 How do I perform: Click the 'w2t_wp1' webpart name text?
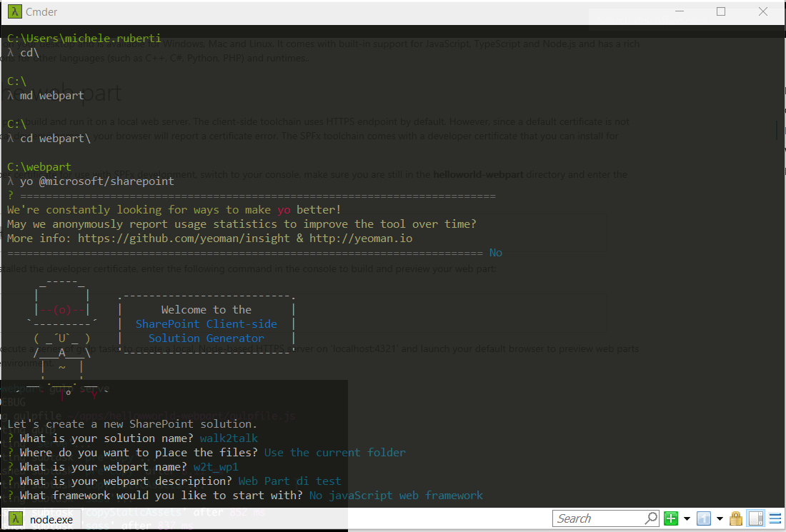216,468
